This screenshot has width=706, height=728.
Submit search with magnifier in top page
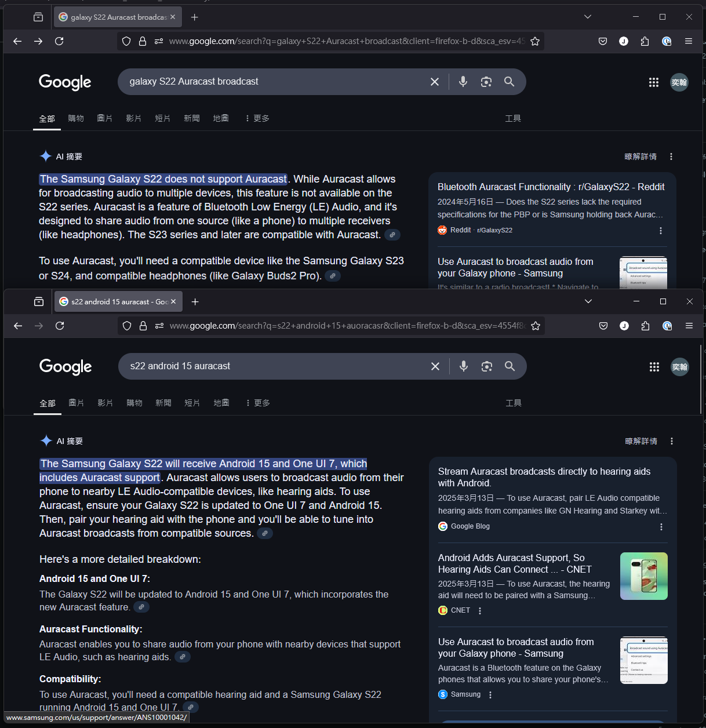[x=509, y=82]
